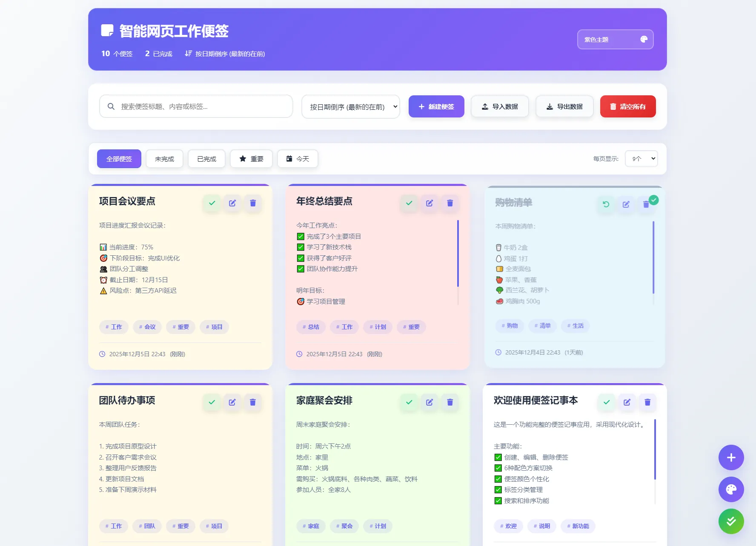Toggle the 重要 filter
The image size is (756, 546).
pyautogui.click(x=251, y=158)
